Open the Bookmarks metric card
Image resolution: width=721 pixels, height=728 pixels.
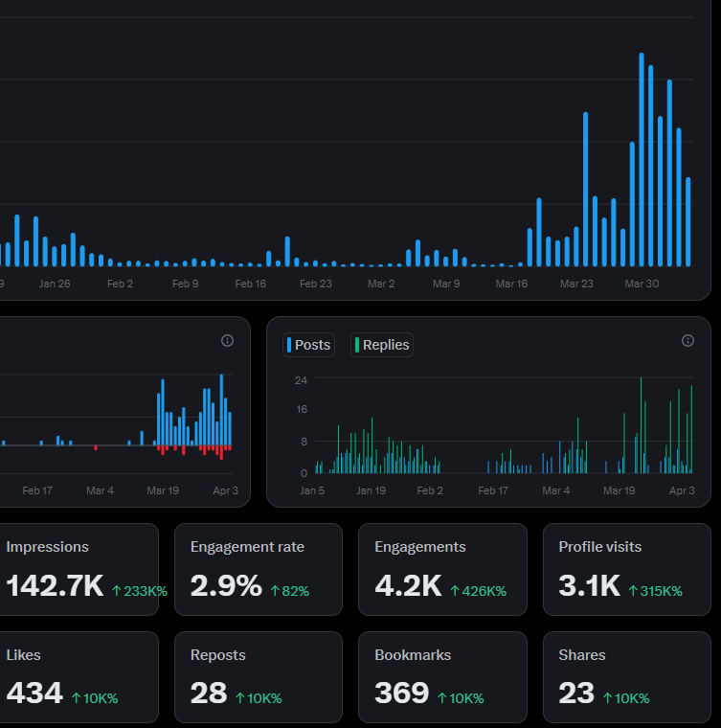442,677
